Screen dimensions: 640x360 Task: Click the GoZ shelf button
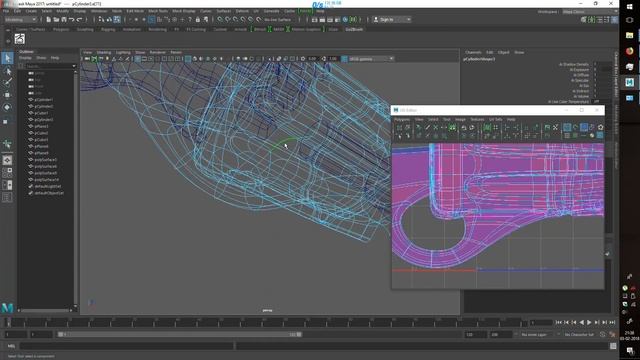(x=20, y=39)
